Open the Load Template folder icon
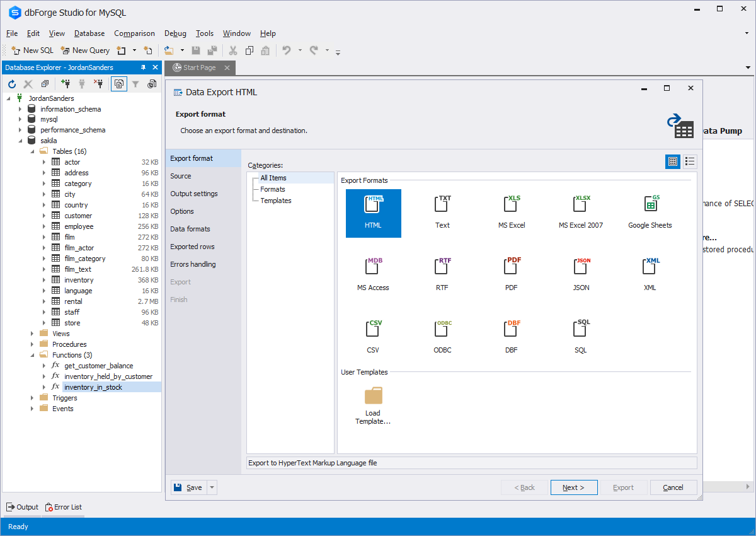This screenshot has width=756, height=536. click(373, 396)
